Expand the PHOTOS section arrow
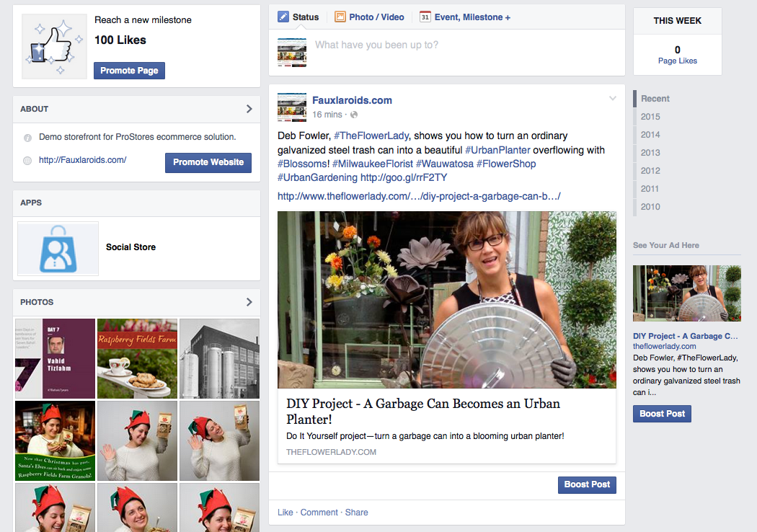The image size is (757, 532). pyautogui.click(x=249, y=302)
